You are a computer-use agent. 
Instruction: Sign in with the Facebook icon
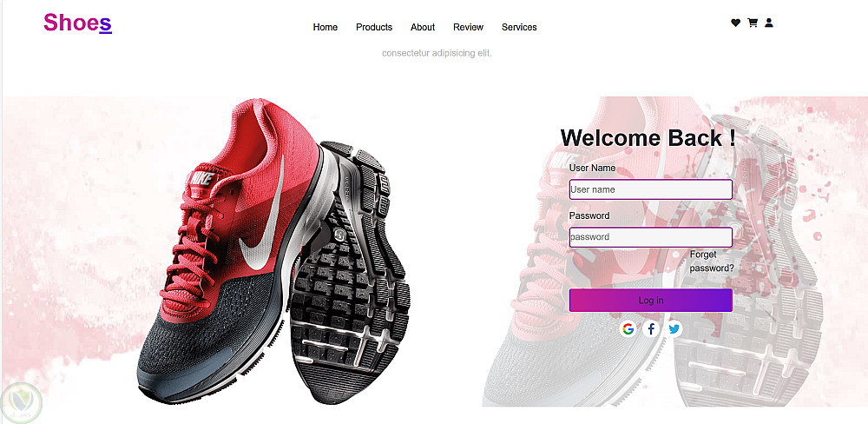point(651,329)
